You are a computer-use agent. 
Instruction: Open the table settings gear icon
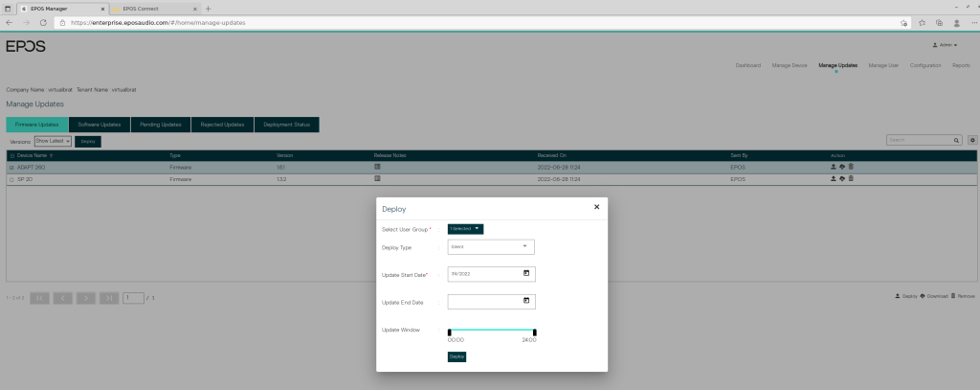click(972, 140)
